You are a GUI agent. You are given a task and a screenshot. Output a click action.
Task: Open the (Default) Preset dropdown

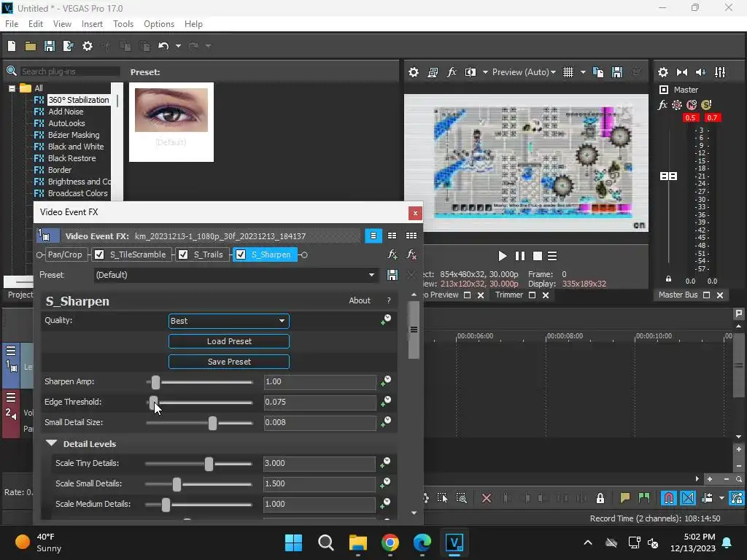(x=236, y=275)
